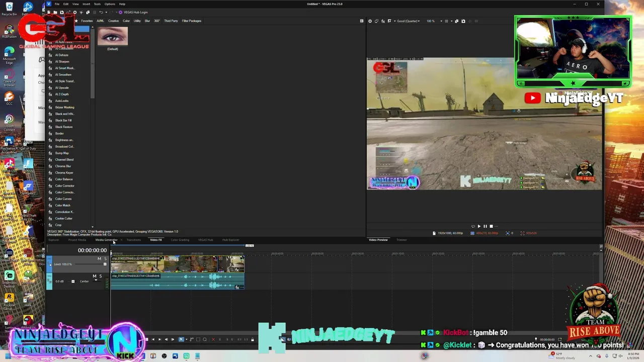
Task: Toggle split screen view icon in preview
Action: 389,21
